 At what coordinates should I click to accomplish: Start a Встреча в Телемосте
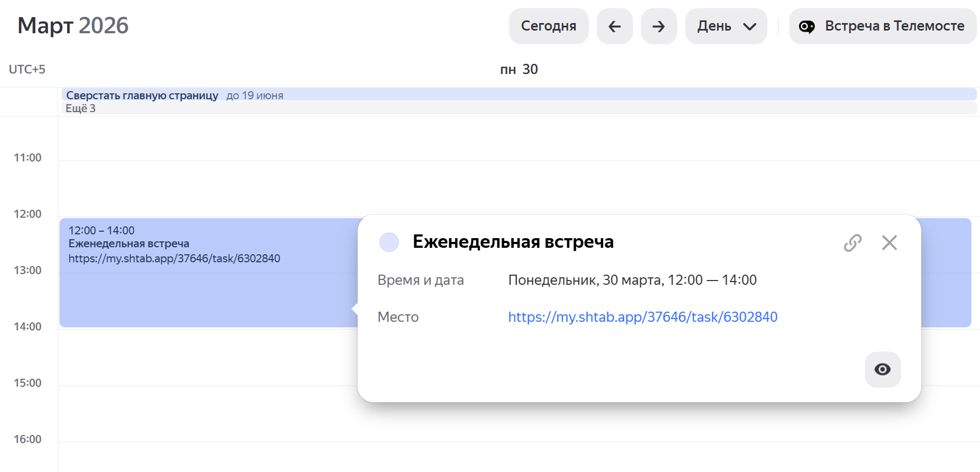click(x=883, y=26)
